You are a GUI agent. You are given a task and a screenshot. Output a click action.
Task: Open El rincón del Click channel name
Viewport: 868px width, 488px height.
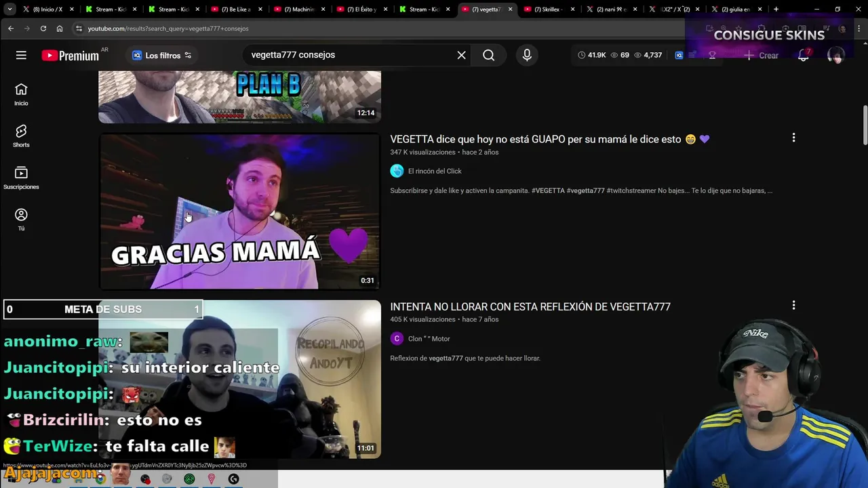click(x=435, y=171)
